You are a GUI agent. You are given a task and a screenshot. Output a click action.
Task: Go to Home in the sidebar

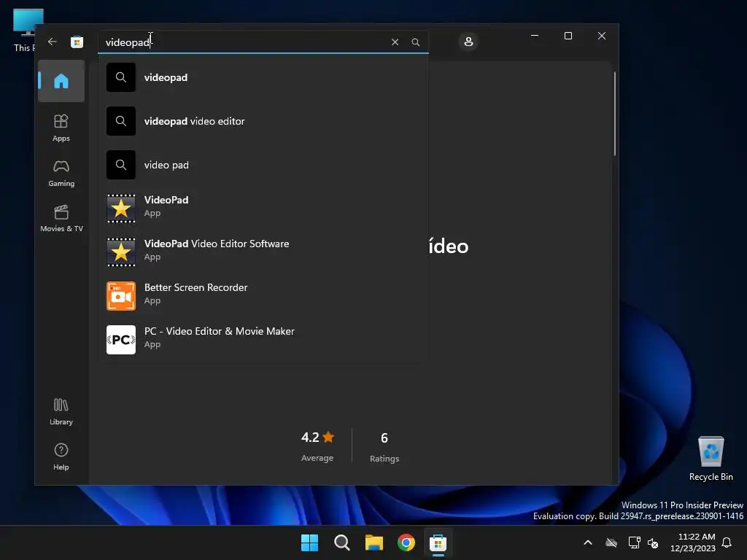[61, 81]
